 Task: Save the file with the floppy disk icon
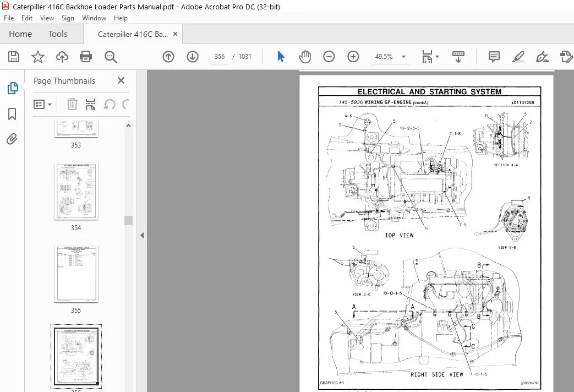click(x=14, y=57)
